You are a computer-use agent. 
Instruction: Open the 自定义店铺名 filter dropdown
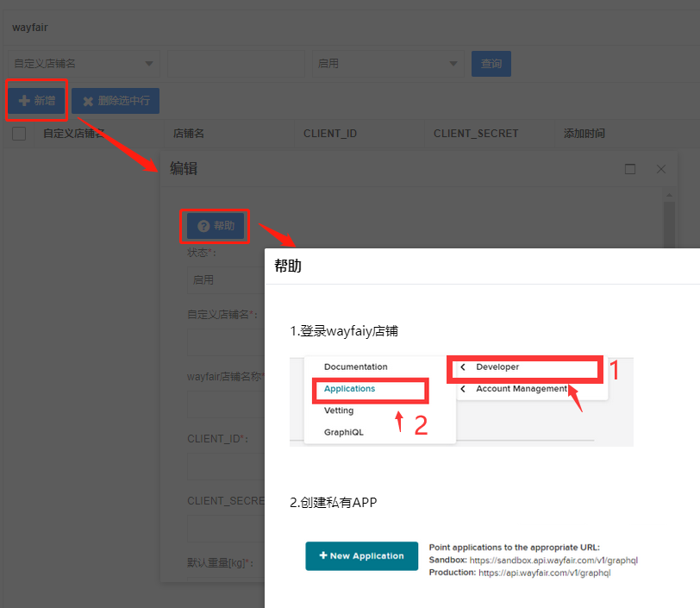tap(84, 64)
